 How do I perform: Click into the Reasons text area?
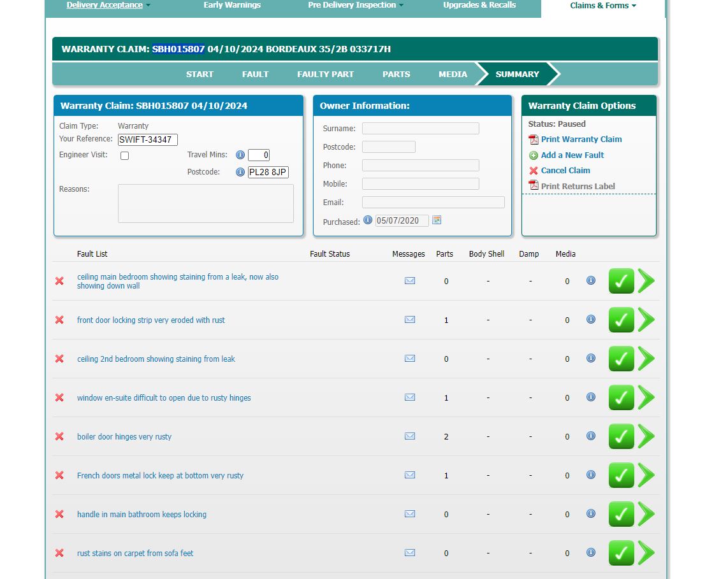(x=205, y=203)
